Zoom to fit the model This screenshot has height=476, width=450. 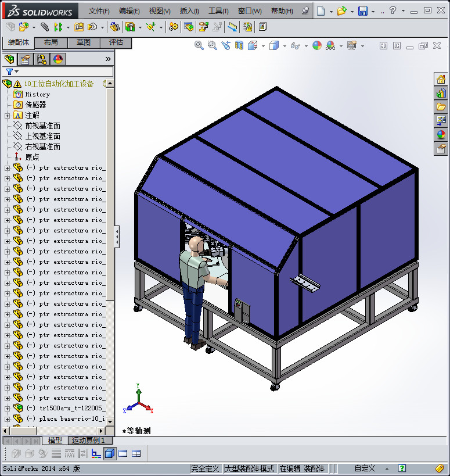[x=199, y=45]
